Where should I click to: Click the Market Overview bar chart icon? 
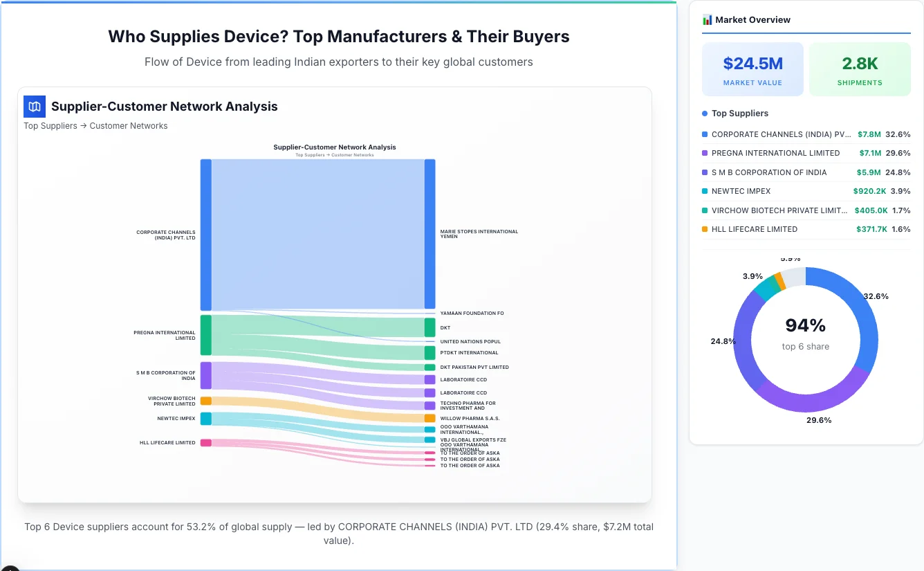(706, 19)
